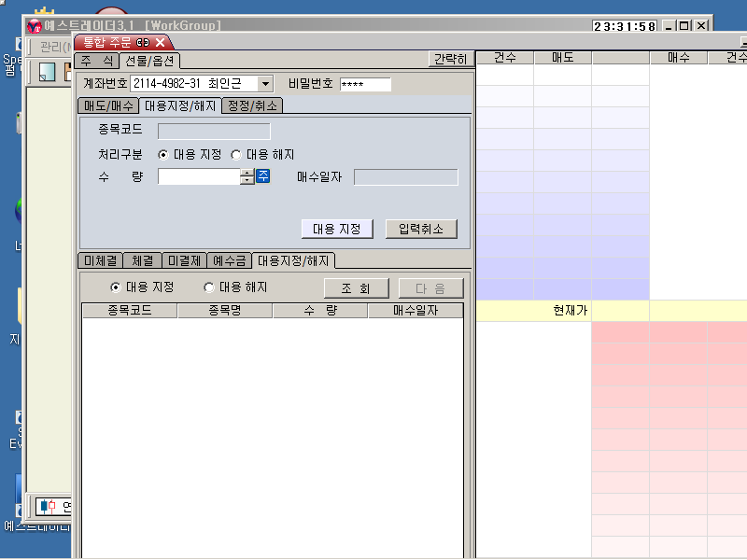This screenshot has width=747, height=560.
Task: Click the blue 주 icon beside quantity field
Action: 263,176
